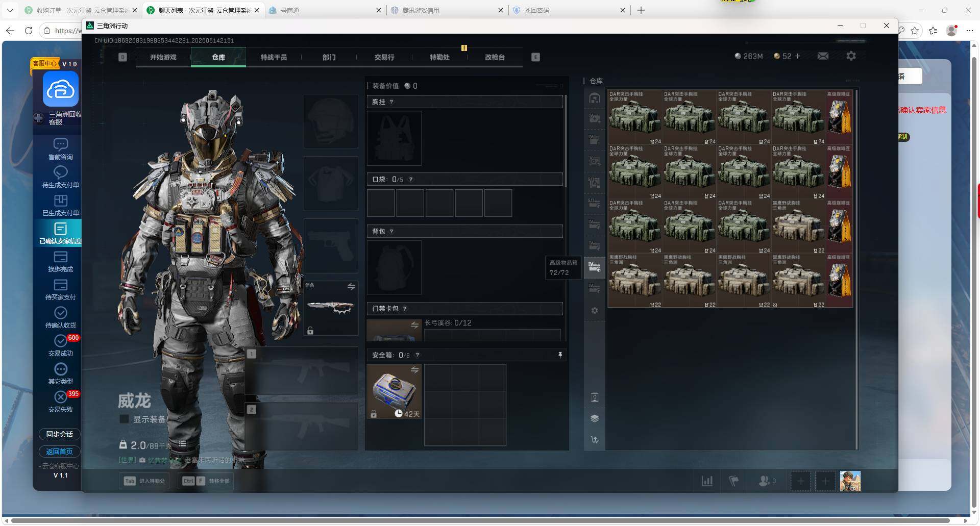This screenshot has width=980, height=526.
Task: Open 售前咨询 in the left sidebar
Action: pyautogui.click(x=60, y=149)
